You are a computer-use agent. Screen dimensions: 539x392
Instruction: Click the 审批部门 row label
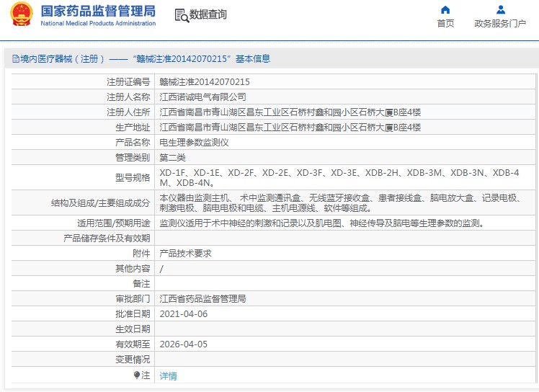pyautogui.click(x=133, y=299)
